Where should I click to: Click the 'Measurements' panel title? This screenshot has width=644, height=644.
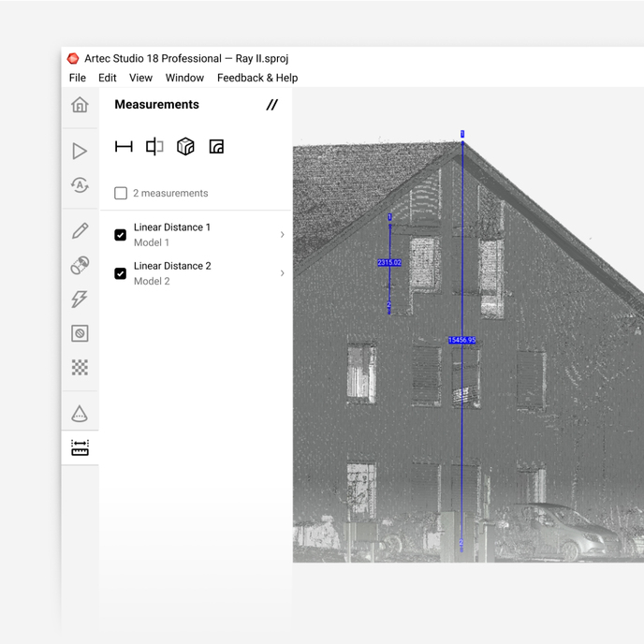[157, 104]
